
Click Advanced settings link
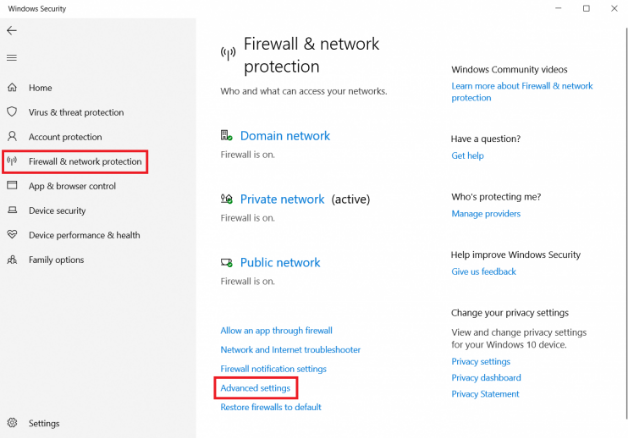click(255, 388)
